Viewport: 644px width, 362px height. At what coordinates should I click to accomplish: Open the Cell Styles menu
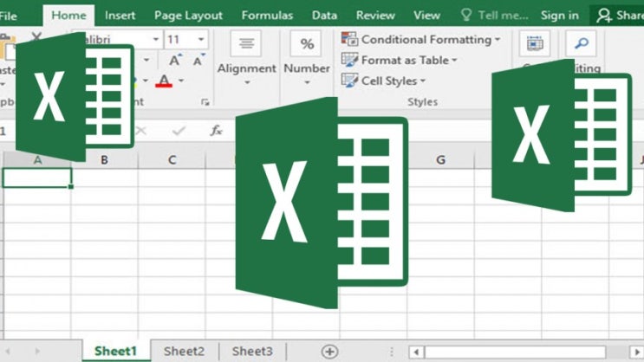[383, 81]
